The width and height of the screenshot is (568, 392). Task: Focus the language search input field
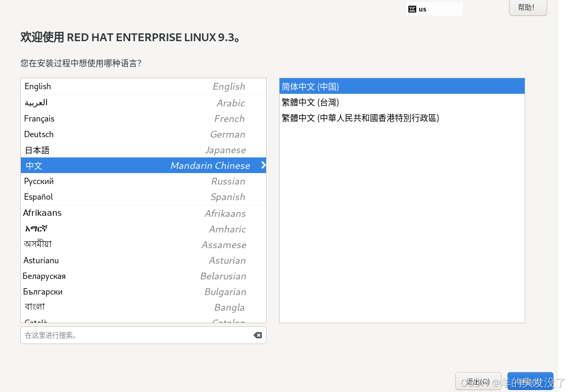point(143,335)
